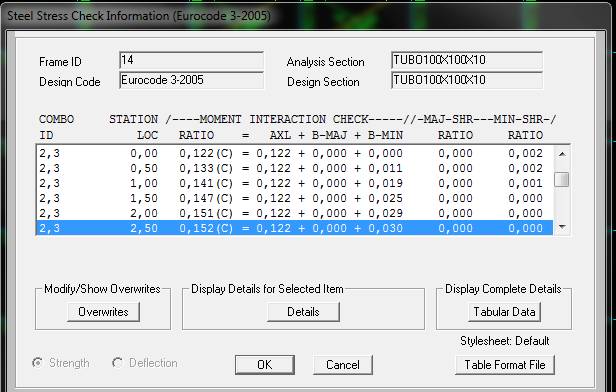Click the Analysis Section field
Screen dimensions: 616x392
pyautogui.click(x=467, y=60)
